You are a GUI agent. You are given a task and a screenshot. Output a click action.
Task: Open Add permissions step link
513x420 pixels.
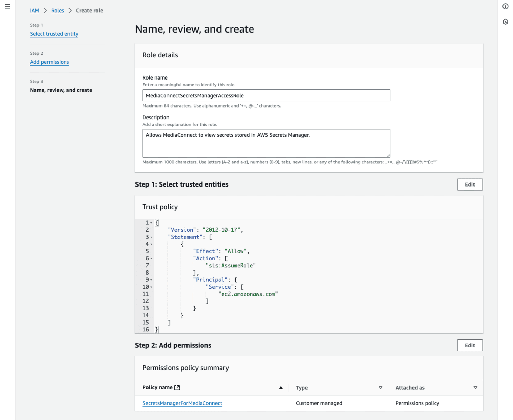pos(50,62)
